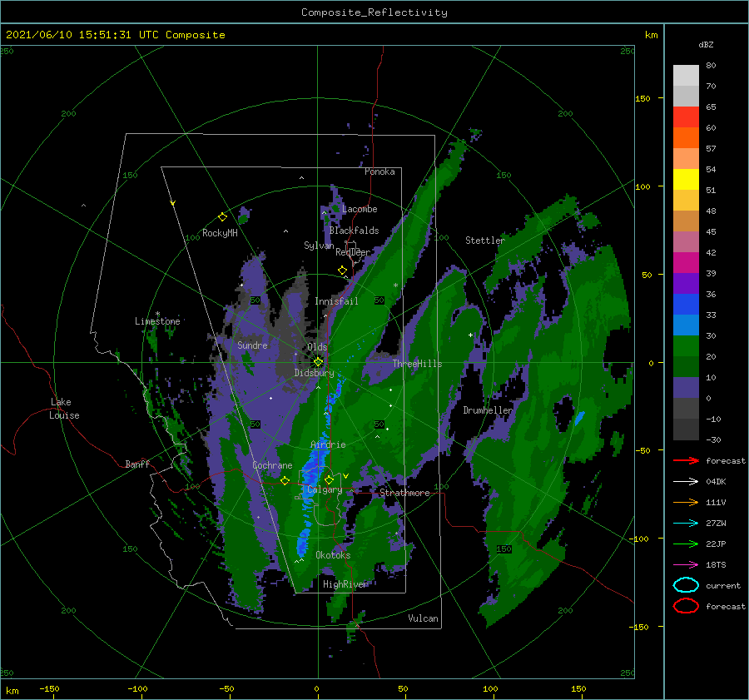Click the orange 111V arrow symbol
The width and height of the screenshot is (749, 700).
686,502
